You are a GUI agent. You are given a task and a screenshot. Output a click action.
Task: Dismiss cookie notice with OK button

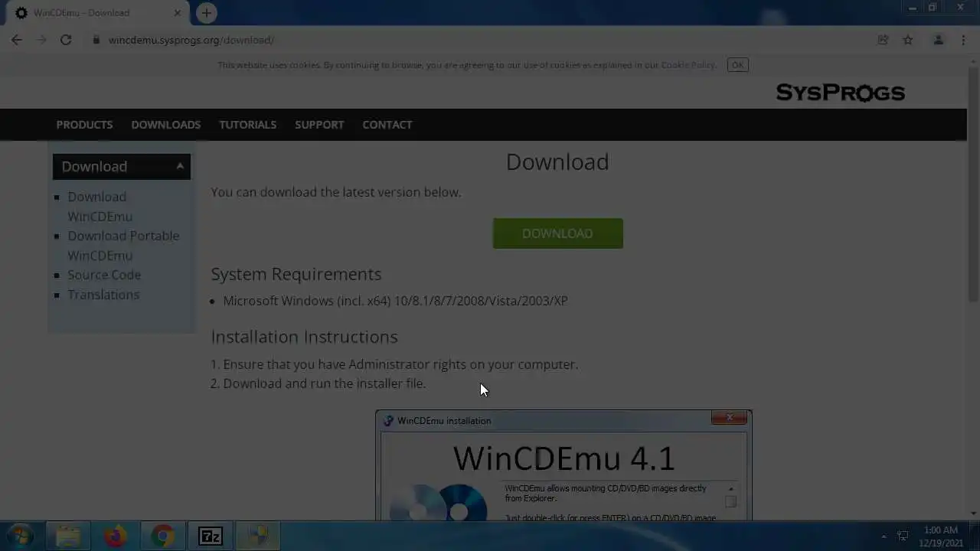click(x=737, y=65)
